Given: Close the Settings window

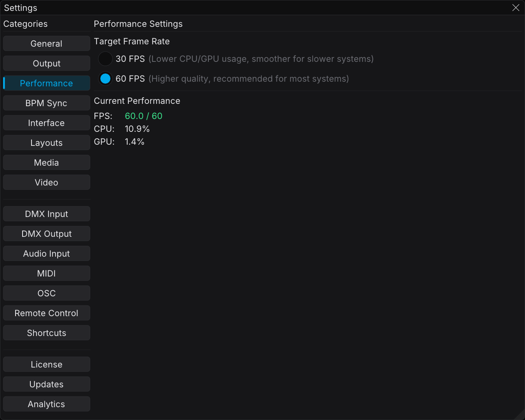Looking at the screenshot, I should tap(516, 8).
